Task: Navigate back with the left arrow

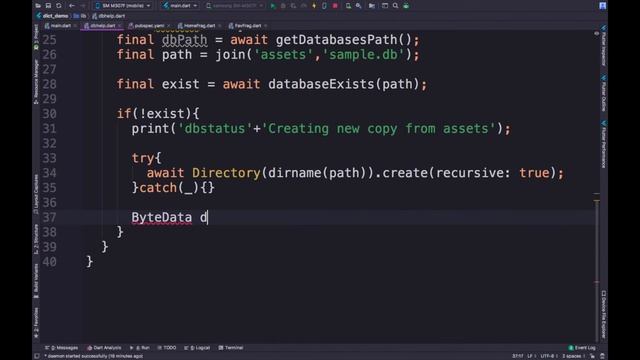Action: (72, 6)
